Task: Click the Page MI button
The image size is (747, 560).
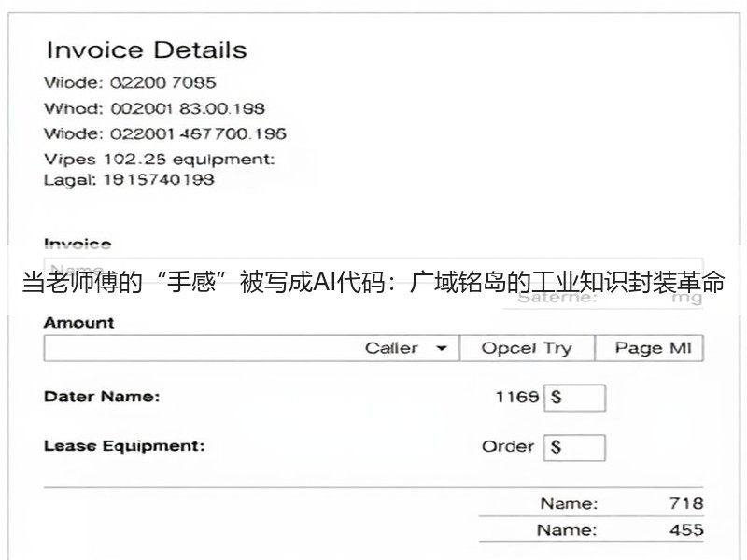Action: pyautogui.click(x=649, y=348)
